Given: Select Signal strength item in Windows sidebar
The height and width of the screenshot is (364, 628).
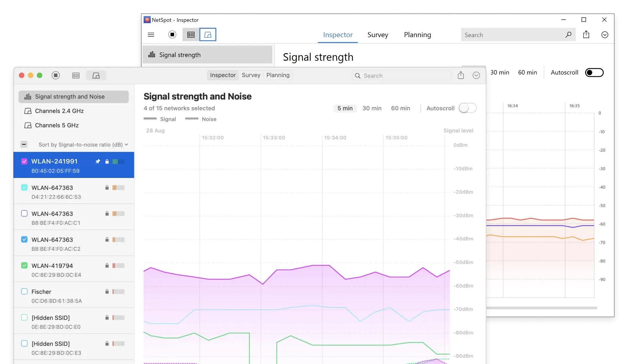Looking at the screenshot, I should [207, 55].
